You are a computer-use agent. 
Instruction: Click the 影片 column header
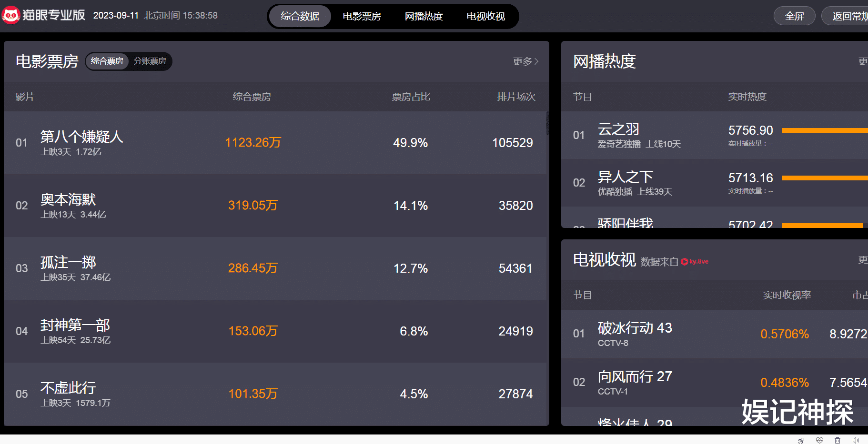coord(25,97)
